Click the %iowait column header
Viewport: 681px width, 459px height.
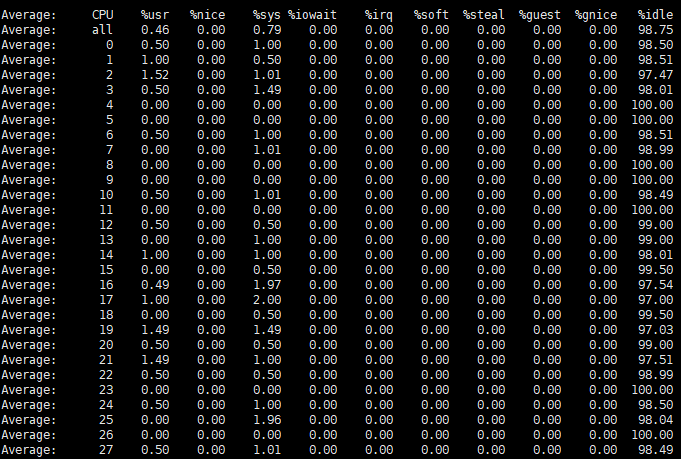coord(312,15)
